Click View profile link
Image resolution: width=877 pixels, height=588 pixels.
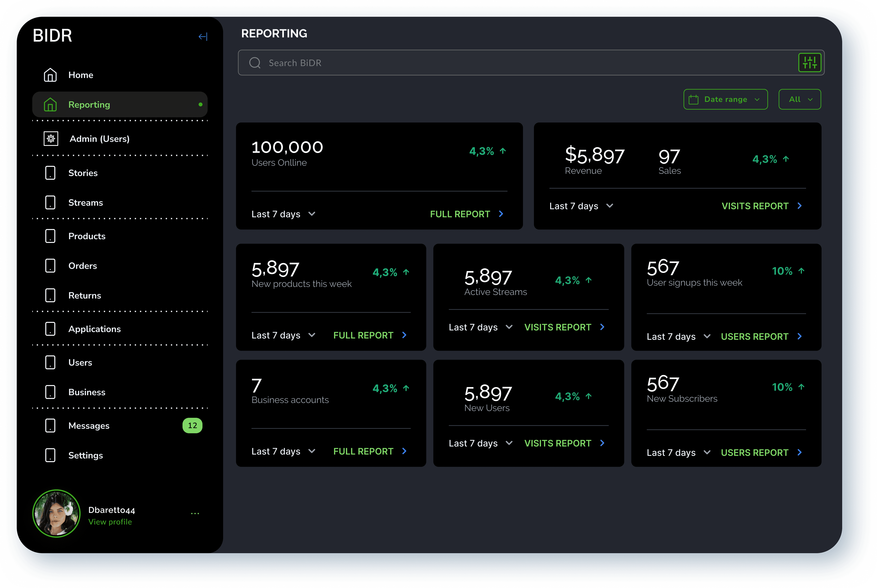[x=110, y=522]
